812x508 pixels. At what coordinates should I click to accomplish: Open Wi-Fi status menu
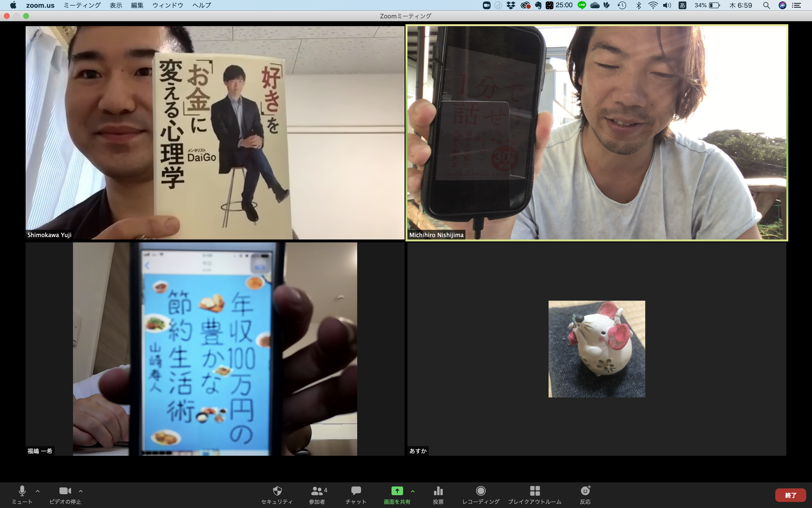coord(653,5)
